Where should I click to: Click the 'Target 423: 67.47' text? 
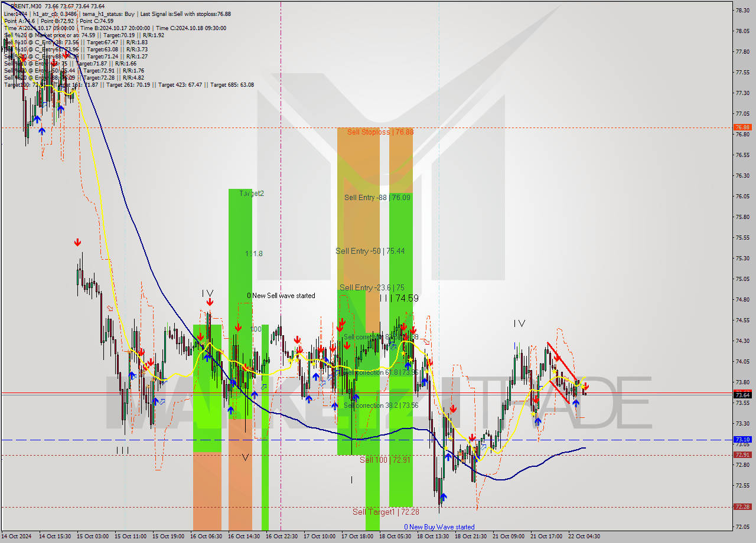(180, 84)
